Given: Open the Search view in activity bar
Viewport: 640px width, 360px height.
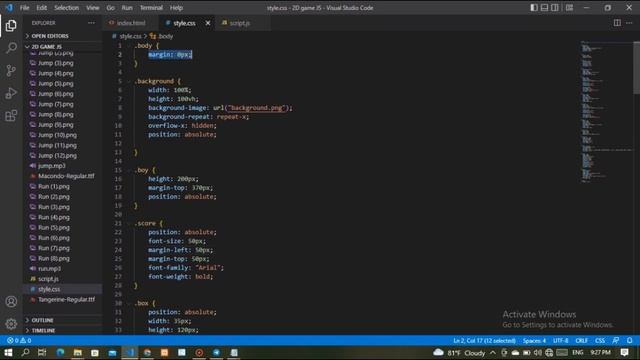Looking at the screenshot, I should (11, 48).
